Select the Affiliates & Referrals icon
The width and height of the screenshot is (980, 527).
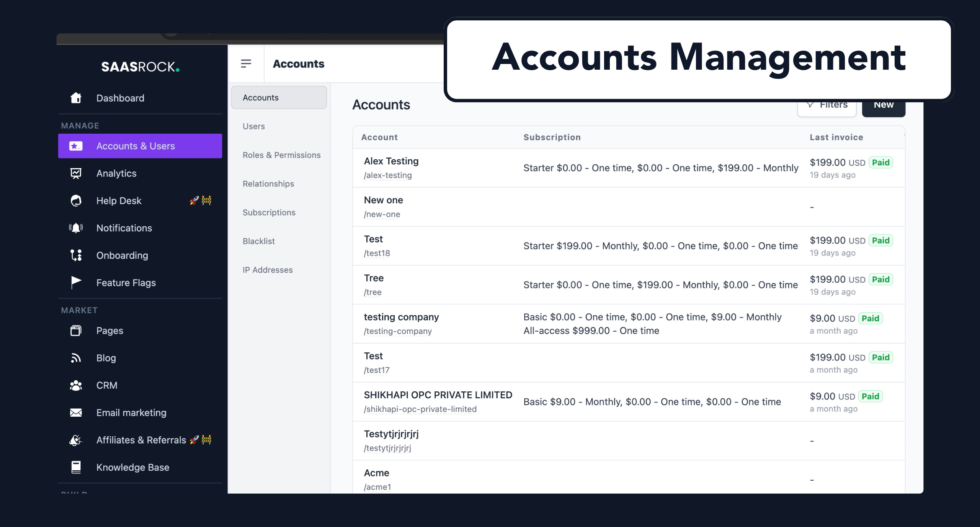[x=76, y=440]
